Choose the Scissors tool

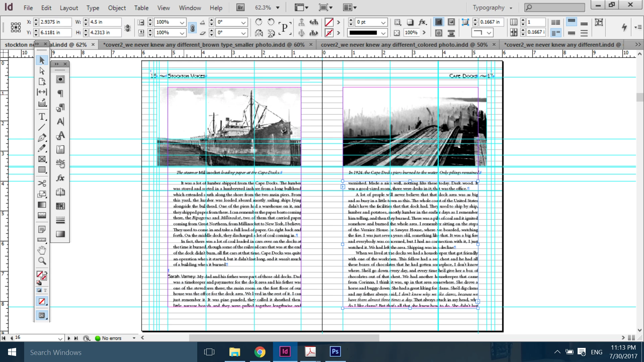coord(42,183)
